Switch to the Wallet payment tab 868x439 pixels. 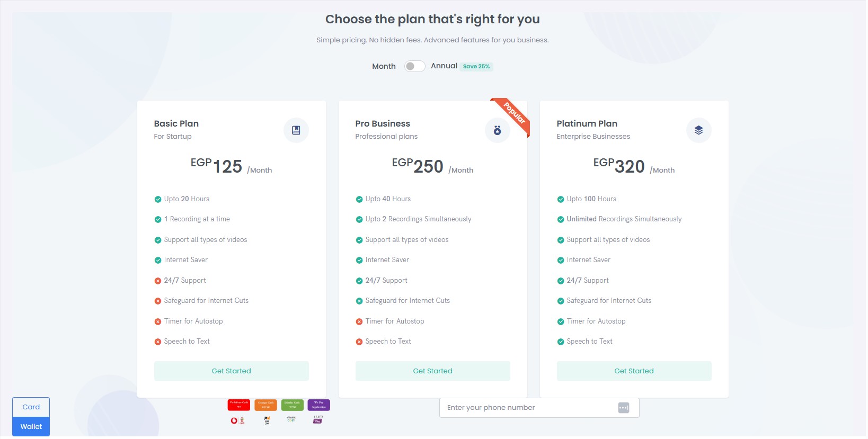(x=31, y=427)
